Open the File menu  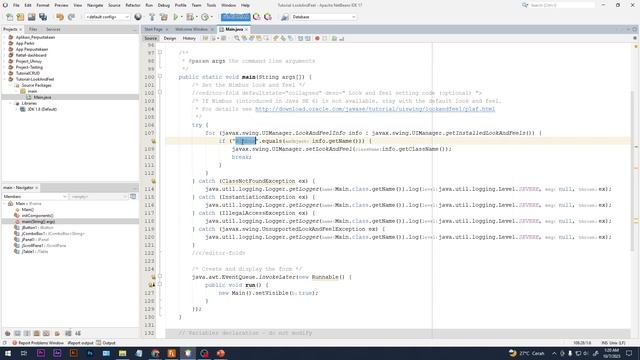16,5
